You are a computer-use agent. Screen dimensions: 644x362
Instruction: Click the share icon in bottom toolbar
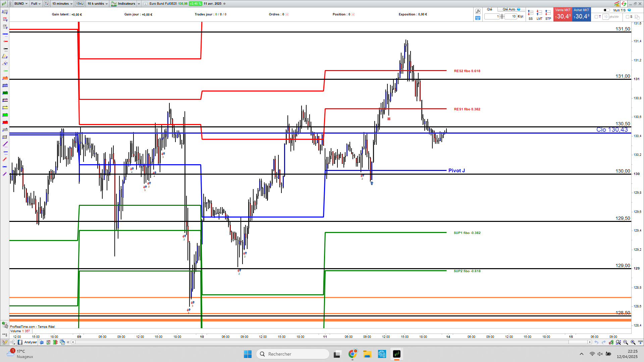[x=12, y=342]
